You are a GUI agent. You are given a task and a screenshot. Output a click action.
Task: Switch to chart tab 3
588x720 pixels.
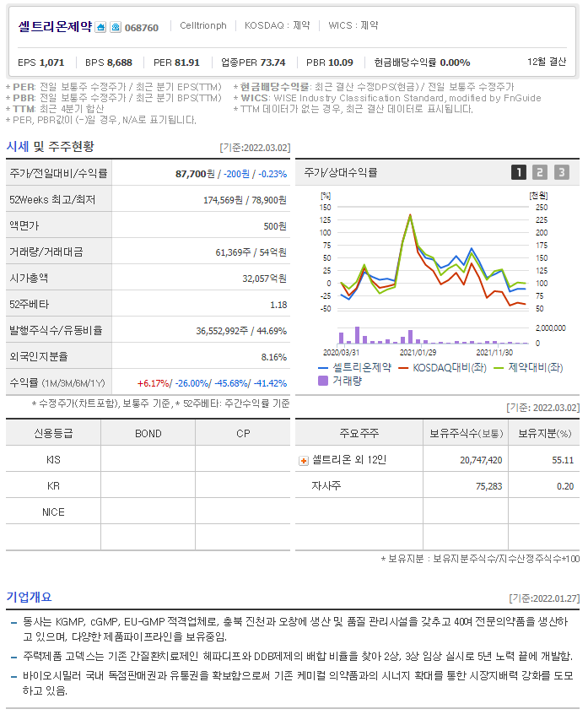(x=561, y=172)
